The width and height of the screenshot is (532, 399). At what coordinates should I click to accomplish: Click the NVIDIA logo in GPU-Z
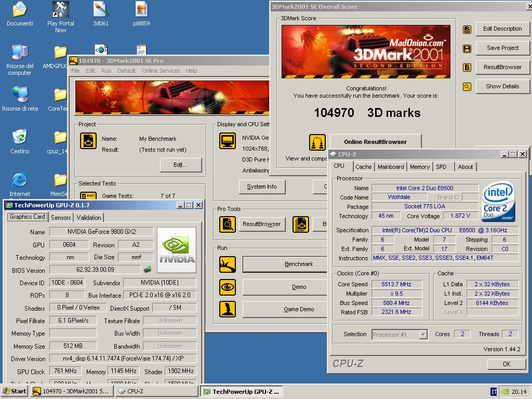(177, 250)
